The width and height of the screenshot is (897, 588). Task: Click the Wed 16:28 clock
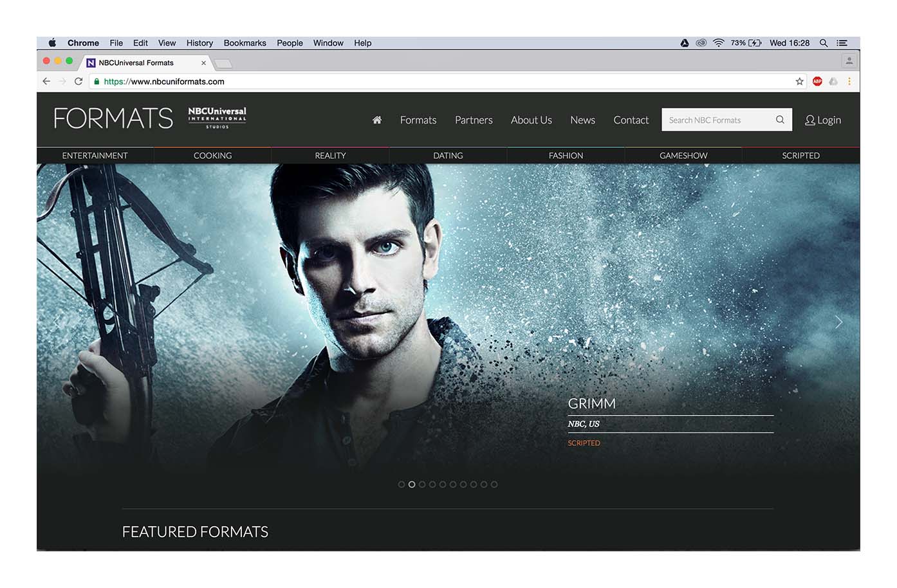coord(790,43)
